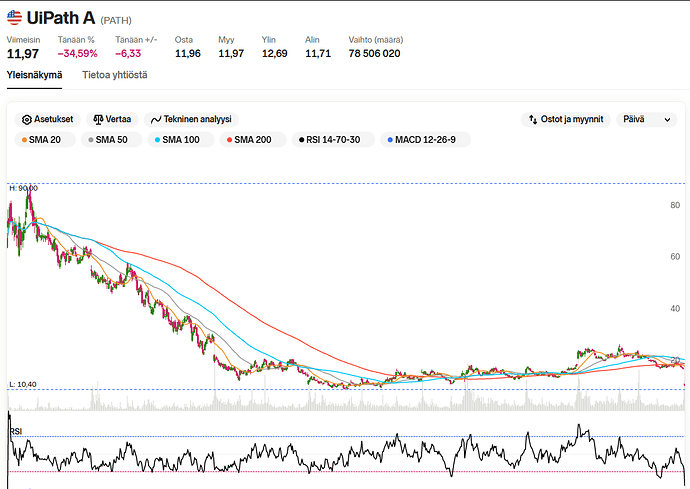Toggle the SMA 50 indicator chip

click(111, 140)
